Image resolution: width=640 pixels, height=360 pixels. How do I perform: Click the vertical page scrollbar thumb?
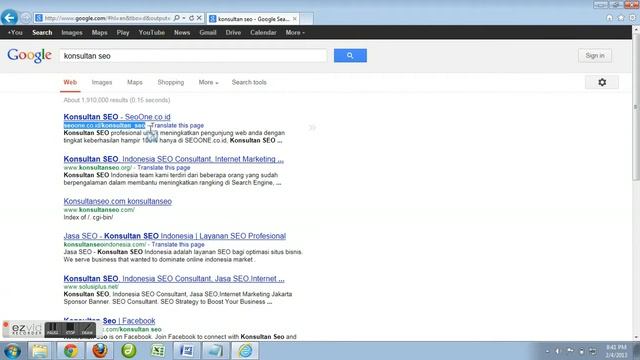pyautogui.click(x=636, y=107)
